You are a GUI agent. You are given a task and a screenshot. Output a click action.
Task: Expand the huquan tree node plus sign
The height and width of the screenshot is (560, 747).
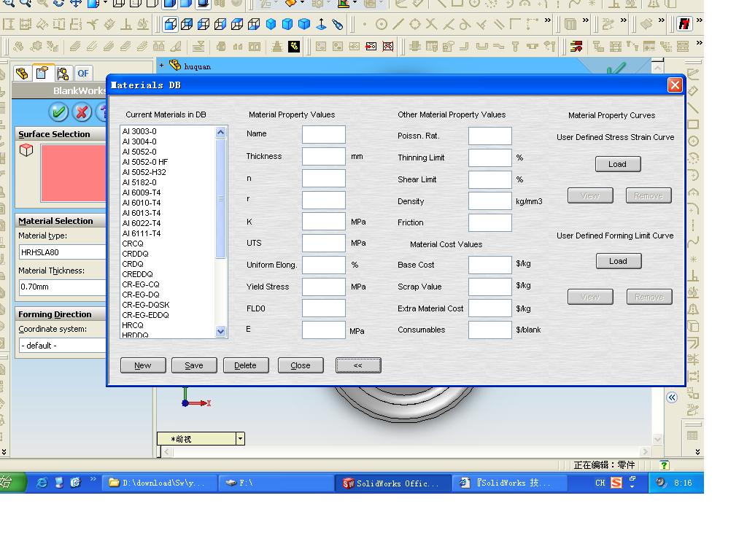click(x=161, y=65)
